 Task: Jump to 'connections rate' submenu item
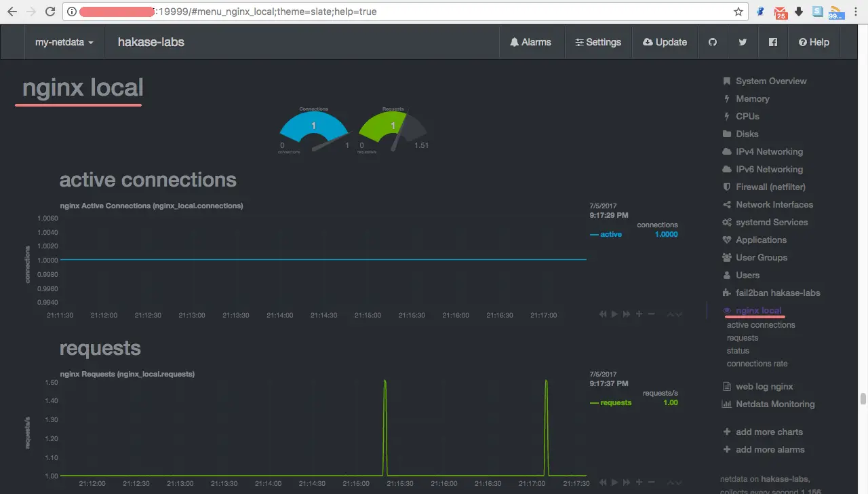tap(757, 364)
